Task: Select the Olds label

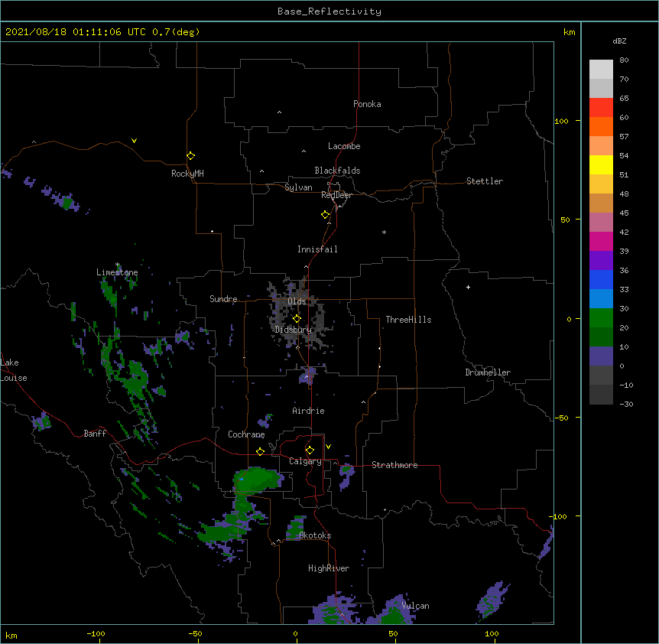Action: click(x=297, y=301)
